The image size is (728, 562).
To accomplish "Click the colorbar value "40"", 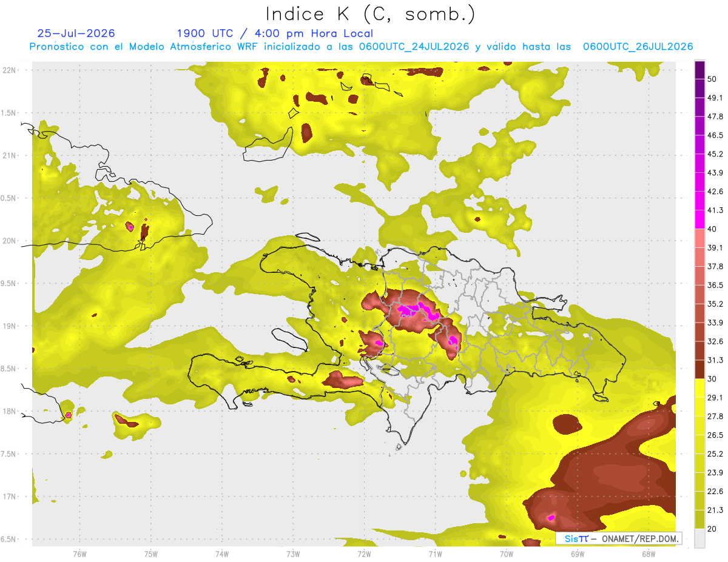I will point(713,229).
